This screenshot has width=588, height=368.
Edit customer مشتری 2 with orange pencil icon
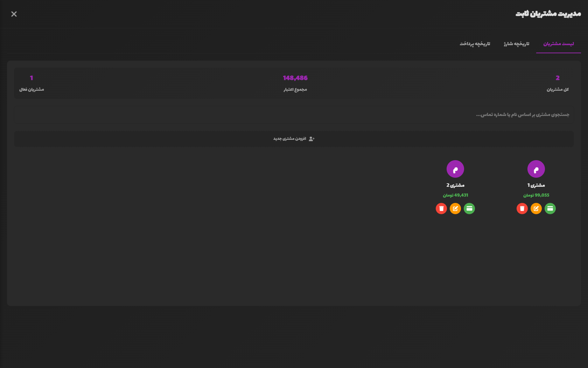coord(455,209)
